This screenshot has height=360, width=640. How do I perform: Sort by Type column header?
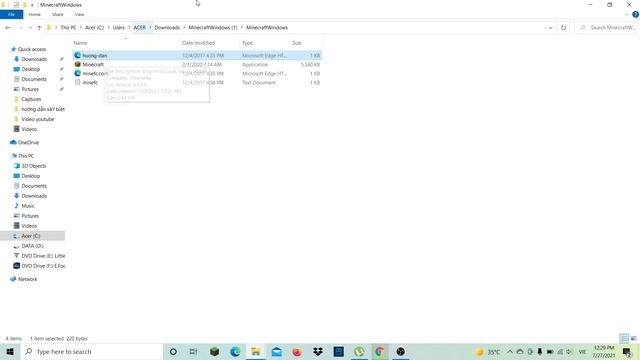pos(247,43)
